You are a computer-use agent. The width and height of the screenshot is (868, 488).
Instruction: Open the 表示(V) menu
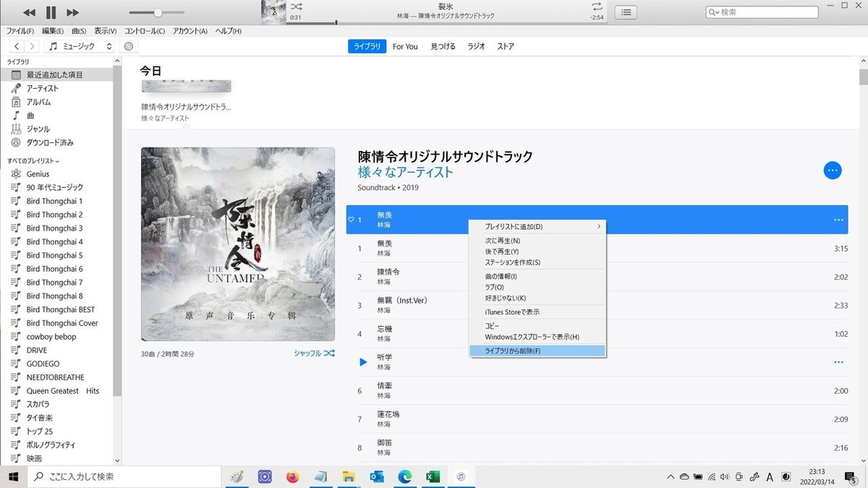click(x=106, y=31)
